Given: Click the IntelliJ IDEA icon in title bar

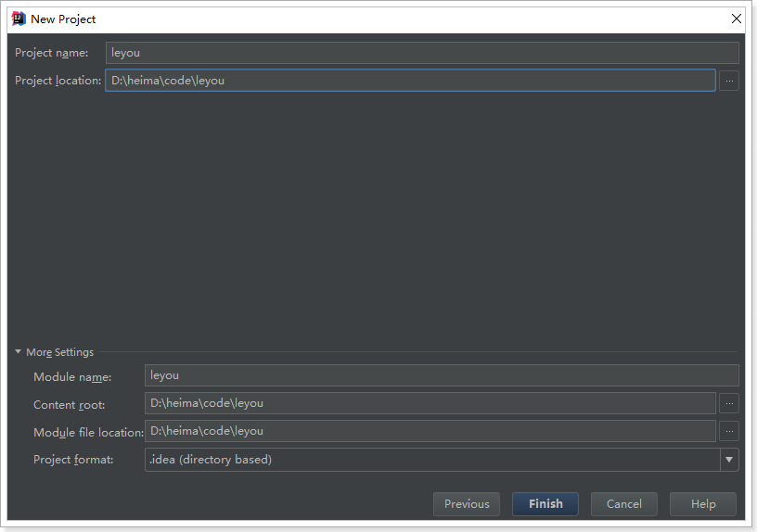Looking at the screenshot, I should 19,19.
